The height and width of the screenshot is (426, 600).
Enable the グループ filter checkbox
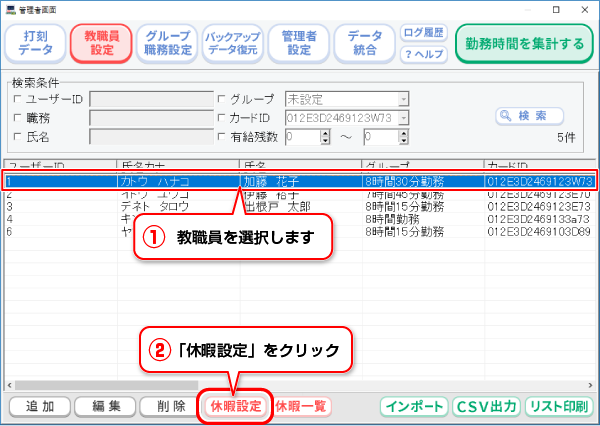[222, 99]
